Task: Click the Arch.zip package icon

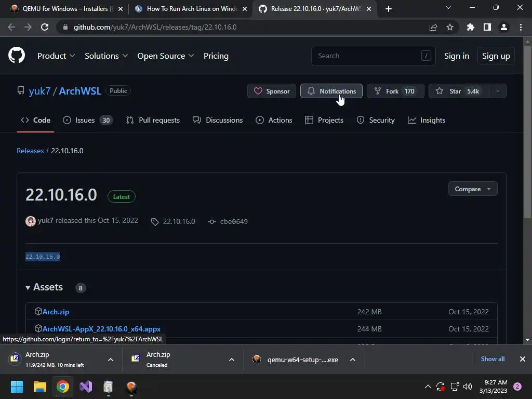Action: pyautogui.click(x=38, y=311)
